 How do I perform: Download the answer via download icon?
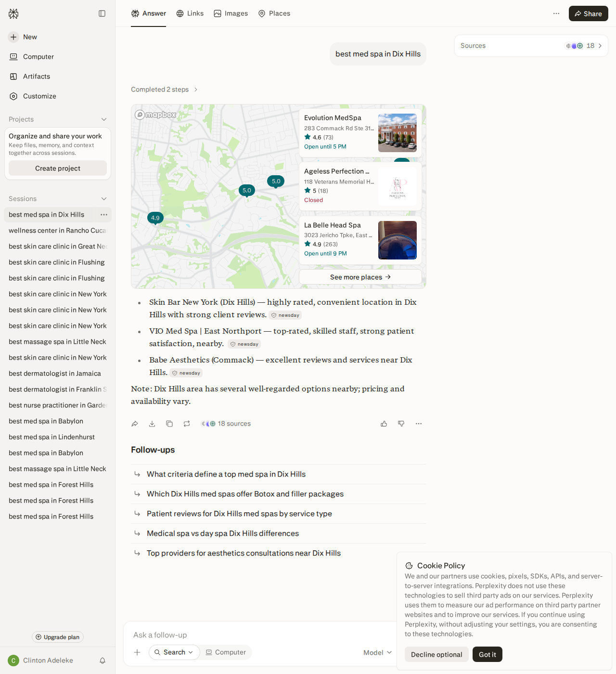[x=152, y=424]
